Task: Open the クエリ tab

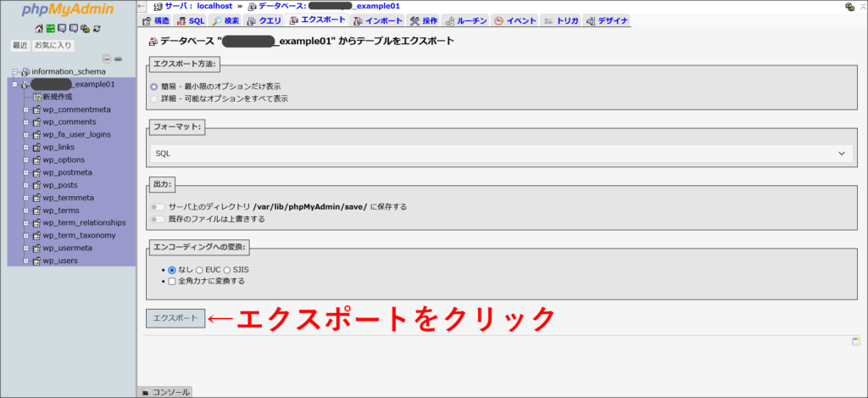Action: point(264,21)
